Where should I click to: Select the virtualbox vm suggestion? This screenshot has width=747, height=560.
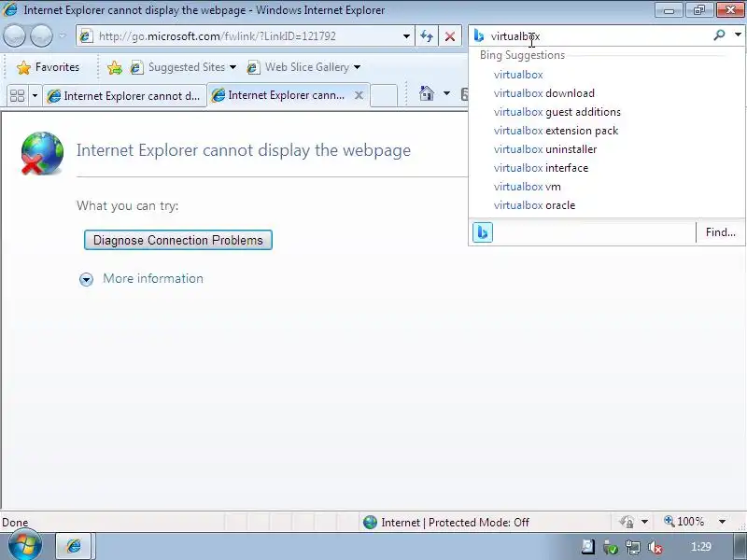(x=527, y=186)
